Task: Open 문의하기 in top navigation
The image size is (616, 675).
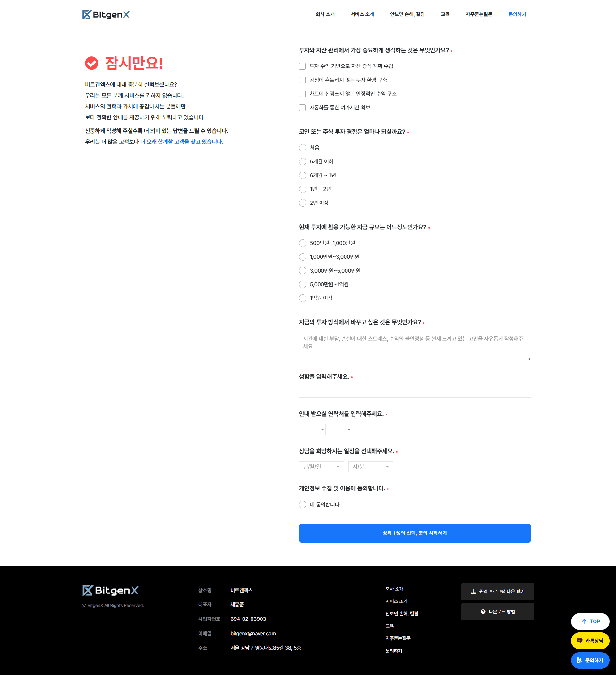Action: pos(517,14)
